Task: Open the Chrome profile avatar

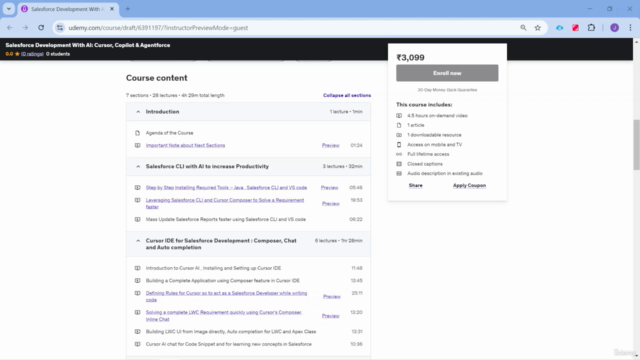Action: pos(614,28)
